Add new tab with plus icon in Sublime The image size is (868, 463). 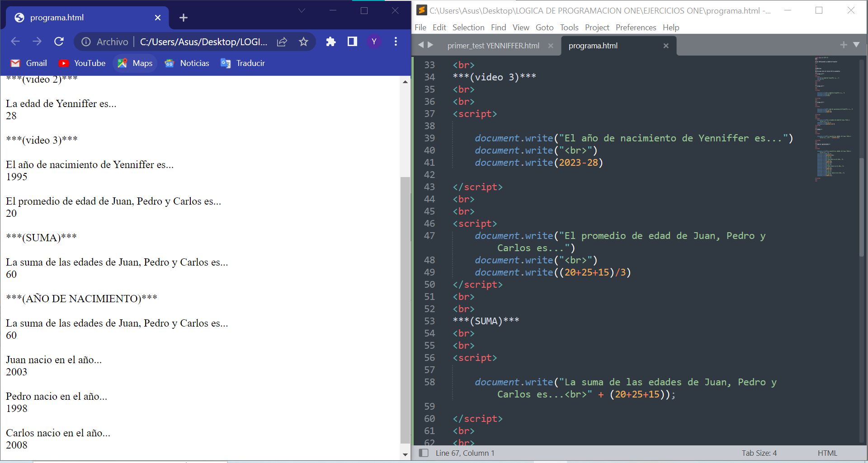(843, 45)
